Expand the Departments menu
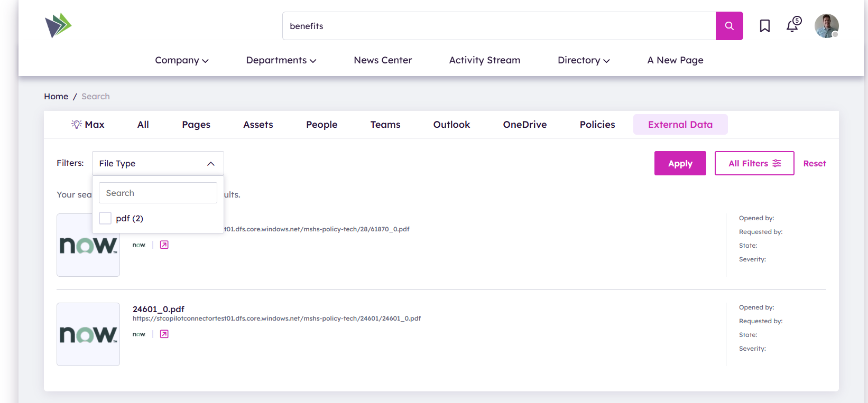The width and height of the screenshot is (868, 403). pos(281,60)
